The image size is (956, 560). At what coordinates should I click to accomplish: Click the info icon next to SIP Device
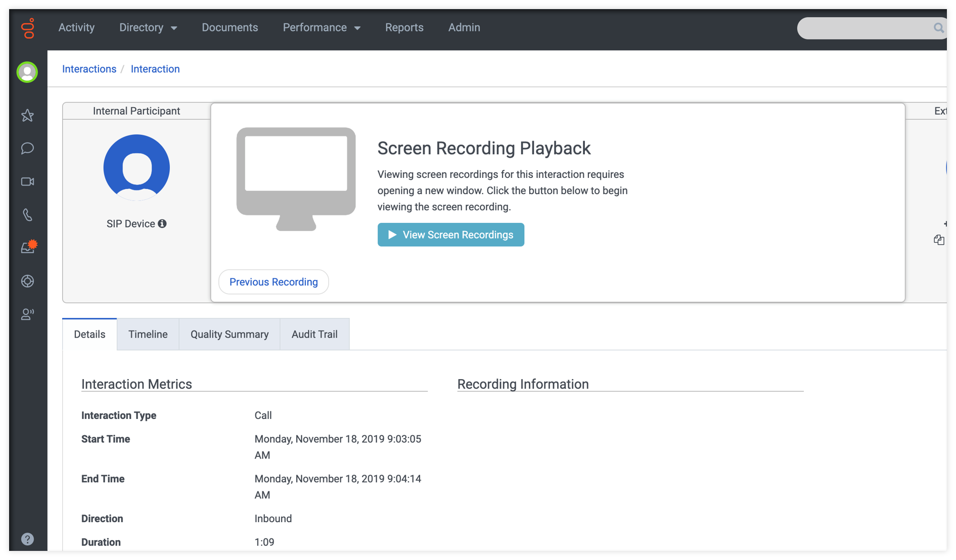click(x=162, y=223)
